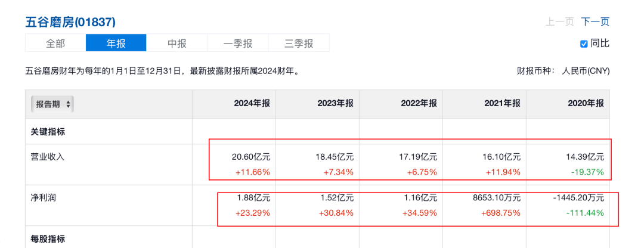Click revenue value 17.19亿元
Screen dimensions: 644x248
coord(419,157)
